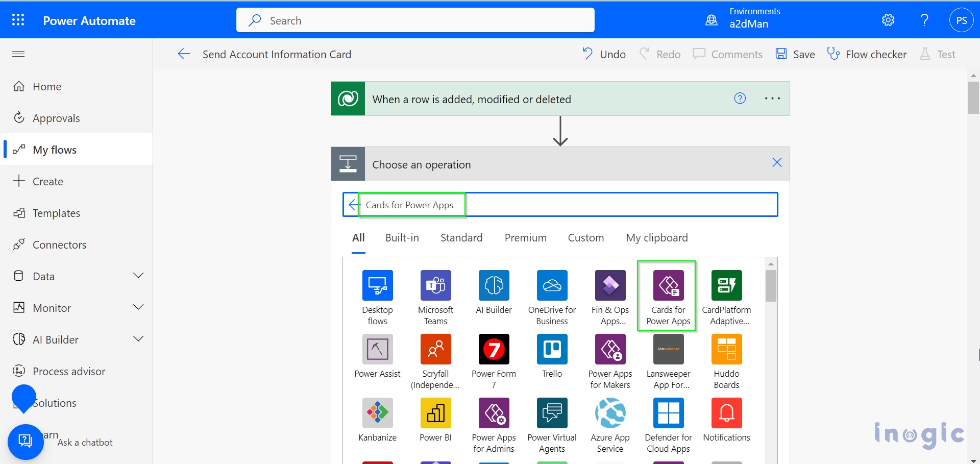
Task: Select the Huddo Boards connector
Action: (x=726, y=361)
